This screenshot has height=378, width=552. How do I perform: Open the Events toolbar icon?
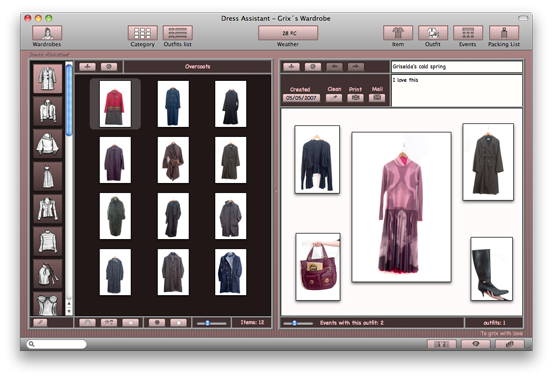tap(468, 33)
